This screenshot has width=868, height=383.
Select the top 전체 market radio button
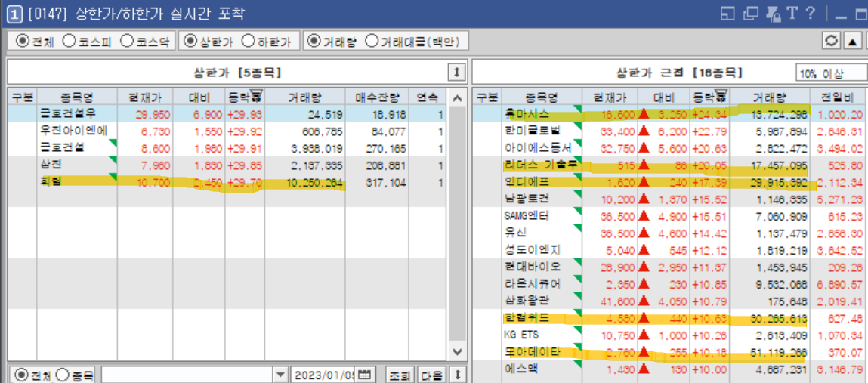[22, 41]
